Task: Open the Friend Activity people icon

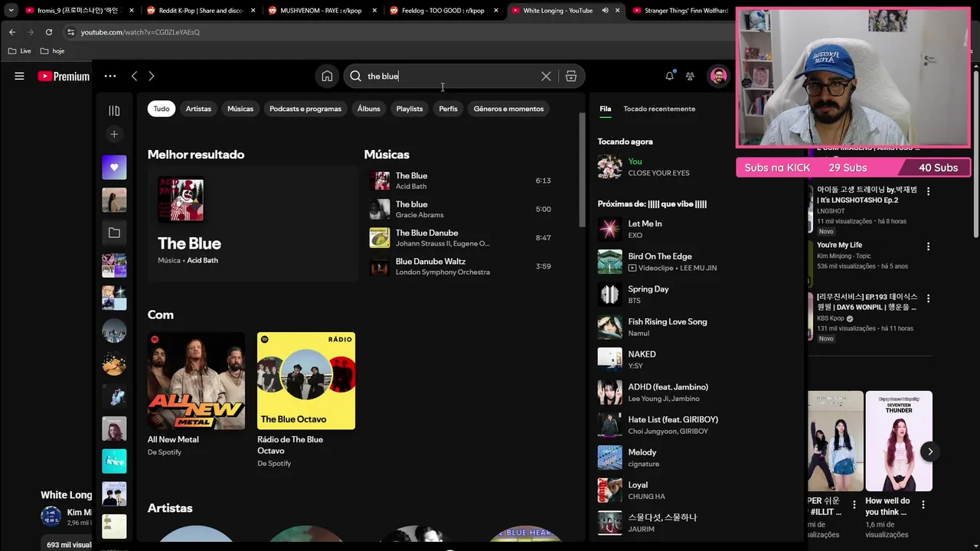Action: click(x=690, y=76)
